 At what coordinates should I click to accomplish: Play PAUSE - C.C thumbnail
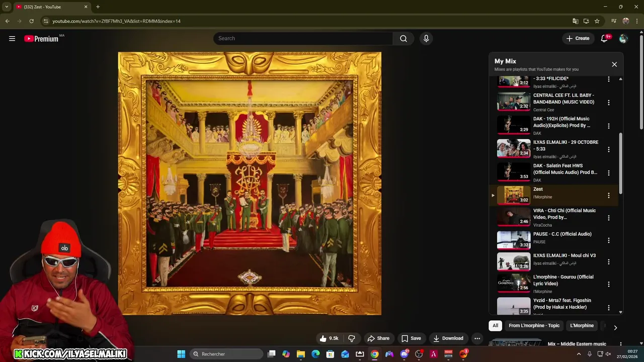pyautogui.click(x=514, y=240)
